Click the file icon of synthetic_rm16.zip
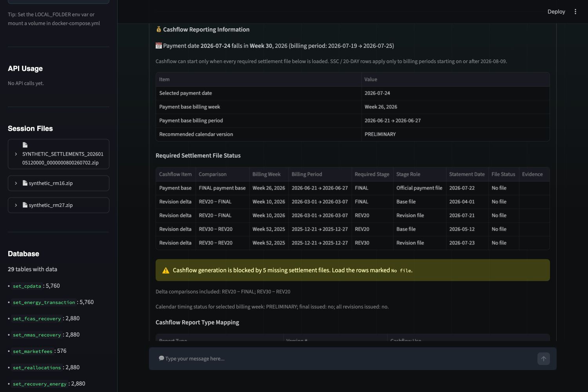The height and width of the screenshot is (392, 588). tap(25, 183)
